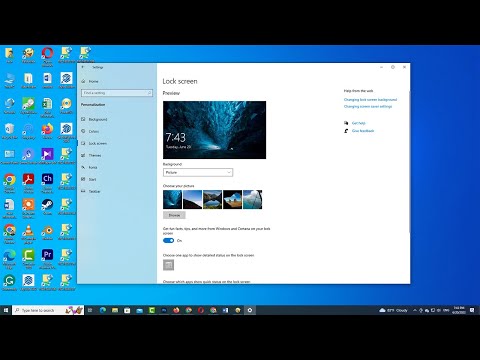Choose the second lock screen picture thumbnail
This screenshot has height=360, width=480.
pyautogui.click(x=192, y=199)
